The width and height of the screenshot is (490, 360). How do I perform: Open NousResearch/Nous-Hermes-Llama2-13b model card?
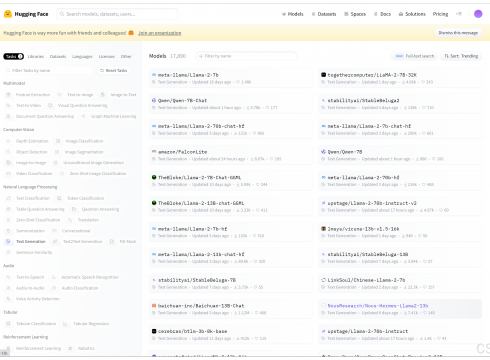[400, 309]
